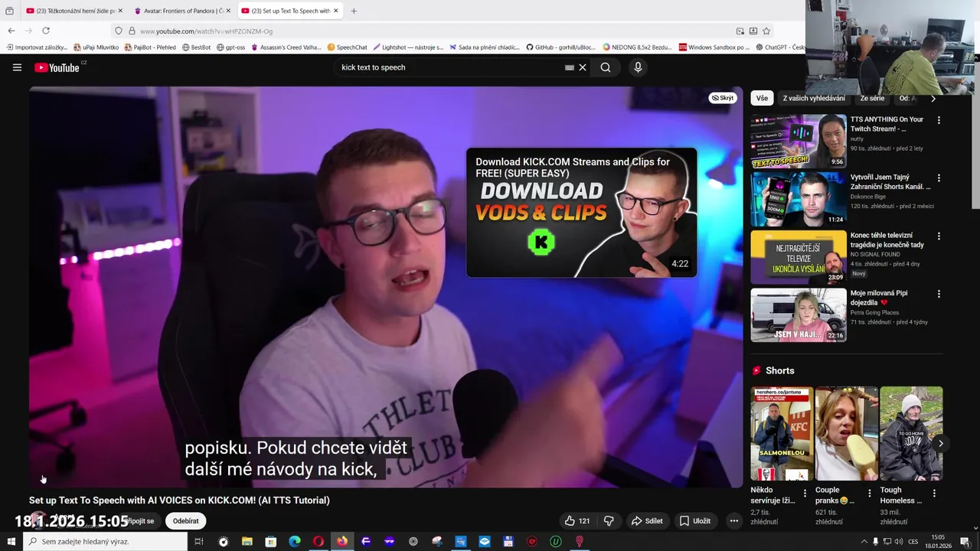
Task: Open the Konec téhle televizní tragédie thumbnail
Action: pyautogui.click(x=799, y=257)
